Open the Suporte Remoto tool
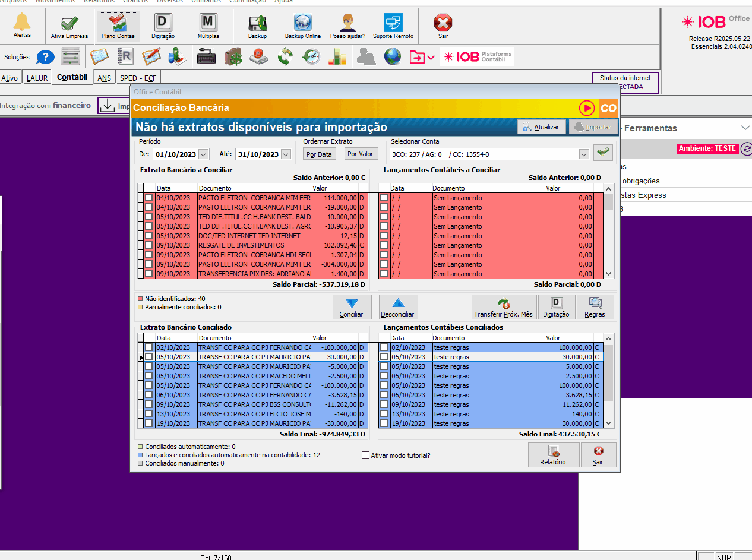752x560 pixels. tap(393, 27)
